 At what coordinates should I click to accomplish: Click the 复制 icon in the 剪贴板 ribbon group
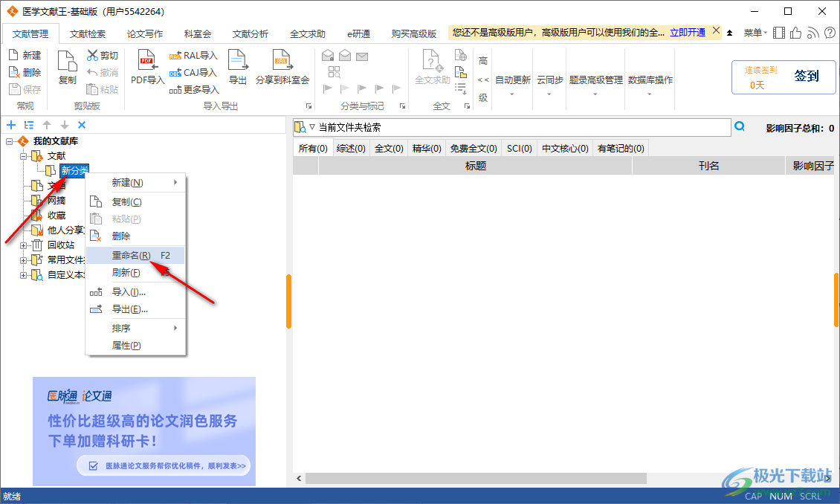[68, 62]
